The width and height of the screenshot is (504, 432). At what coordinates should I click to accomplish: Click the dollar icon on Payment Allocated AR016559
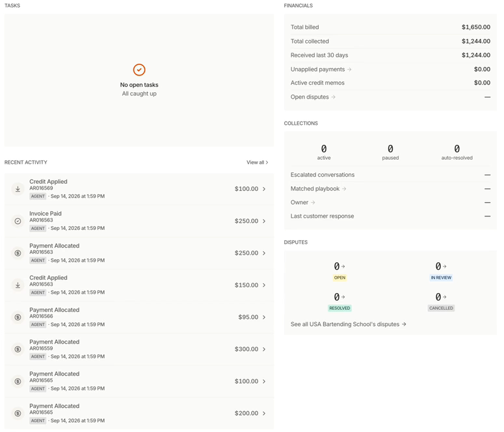(x=18, y=349)
